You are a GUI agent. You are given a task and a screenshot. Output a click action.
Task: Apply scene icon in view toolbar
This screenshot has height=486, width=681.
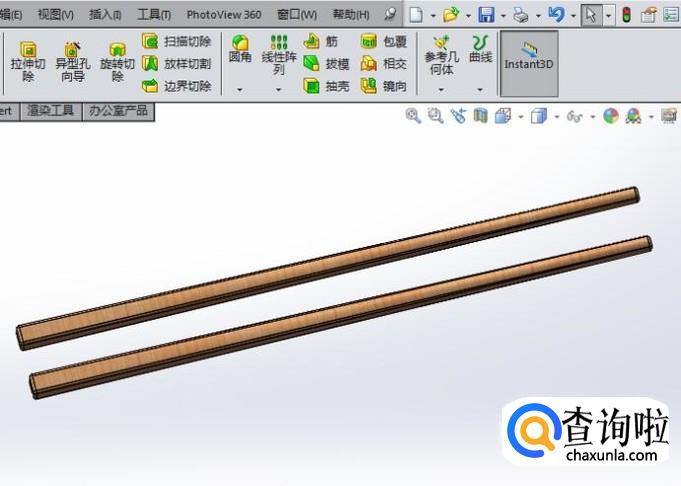[633, 116]
